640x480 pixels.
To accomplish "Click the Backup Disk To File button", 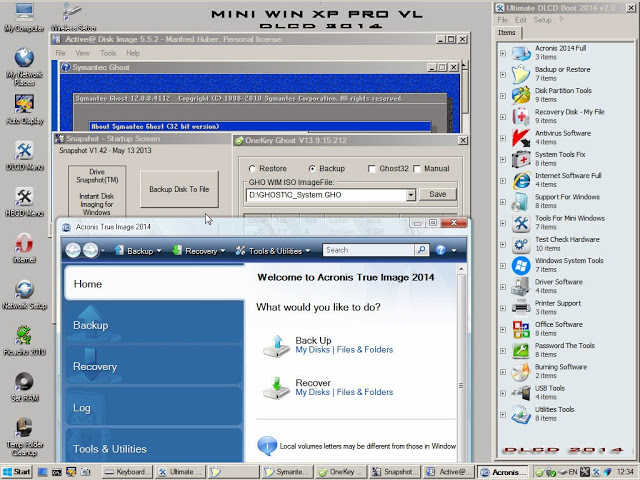I will point(179,189).
